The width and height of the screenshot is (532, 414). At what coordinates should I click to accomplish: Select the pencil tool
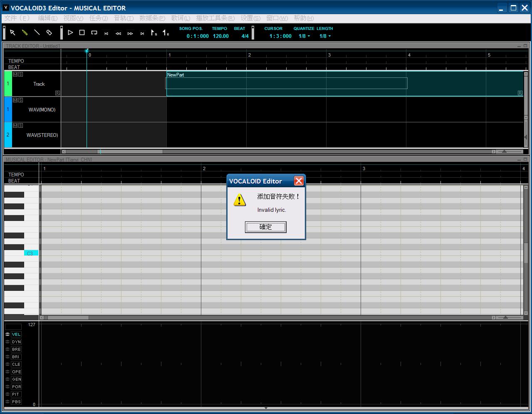pyautogui.click(x=25, y=32)
